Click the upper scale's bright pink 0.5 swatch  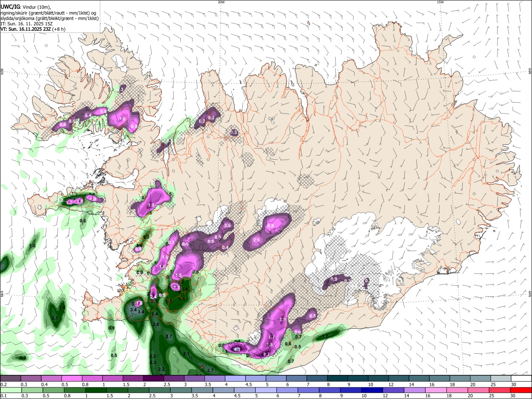(x=71, y=379)
